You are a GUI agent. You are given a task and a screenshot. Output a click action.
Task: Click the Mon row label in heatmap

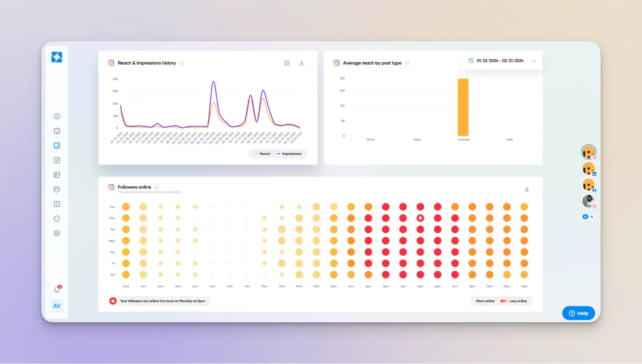112,218
